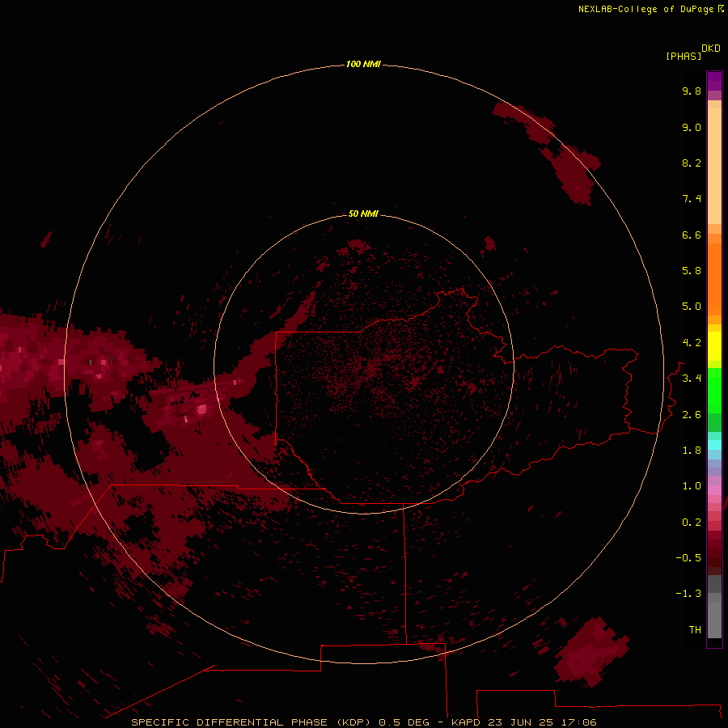Click the 5.0 value on the color scale

tap(692, 307)
